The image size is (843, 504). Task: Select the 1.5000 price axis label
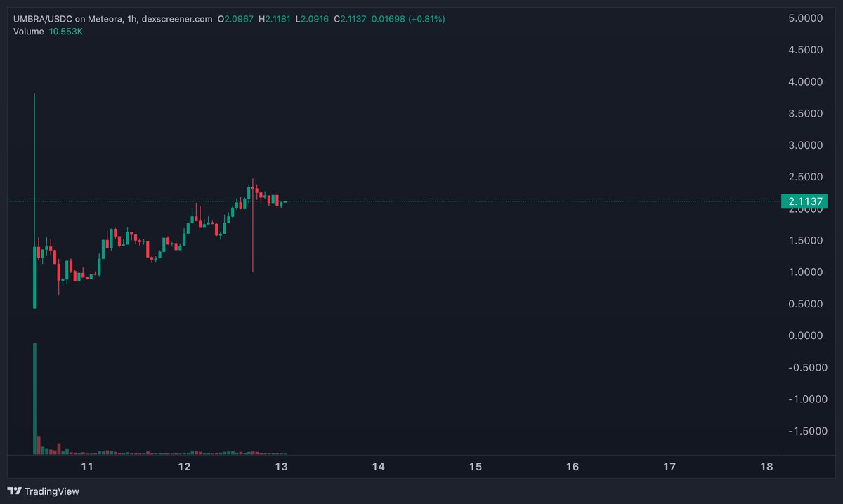click(806, 240)
